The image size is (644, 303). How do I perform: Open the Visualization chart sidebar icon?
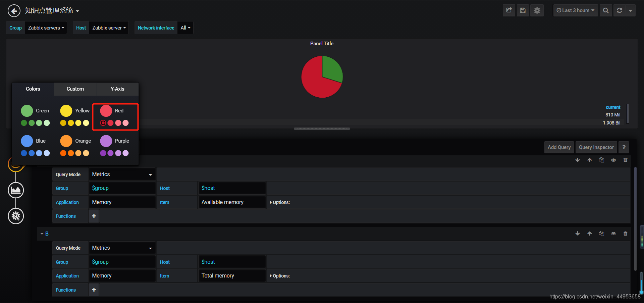coord(16,190)
